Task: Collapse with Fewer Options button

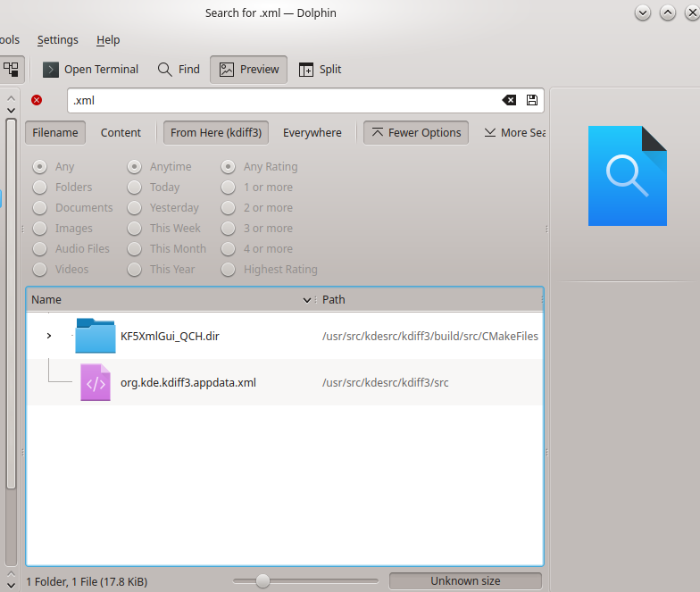Action: click(416, 132)
